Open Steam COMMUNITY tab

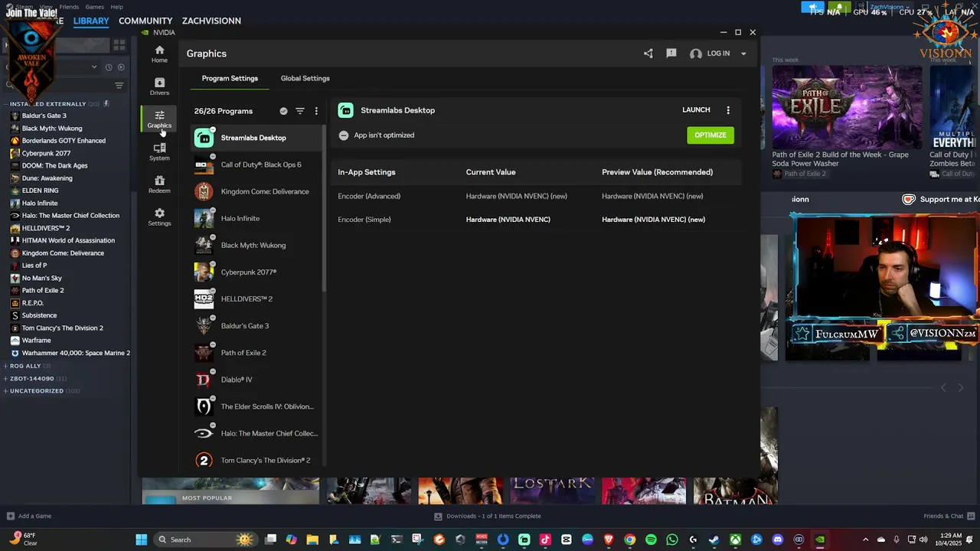[x=145, y=21]
